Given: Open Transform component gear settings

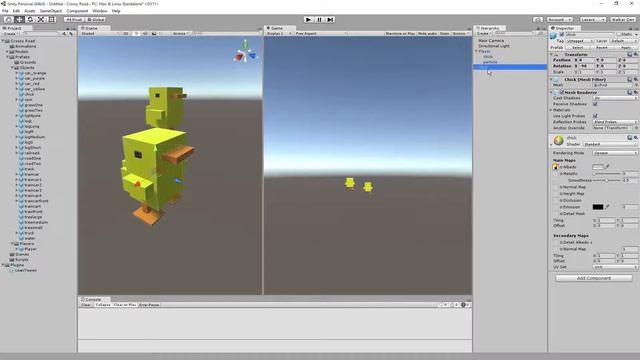Looking at the screenshot, I should (636, 54).
